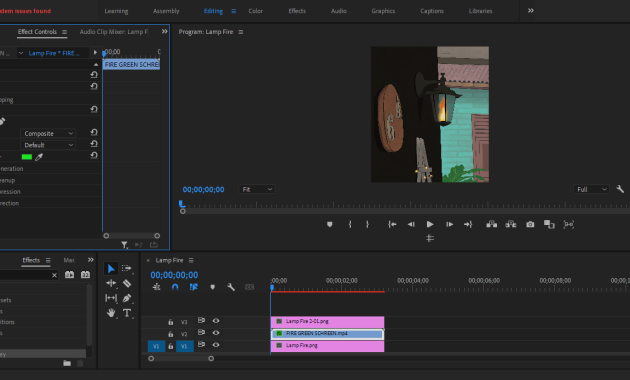Click the Lift button
The height and width of the screenshot is (380, 630).
pyautogui.click(x=491, y=224)
